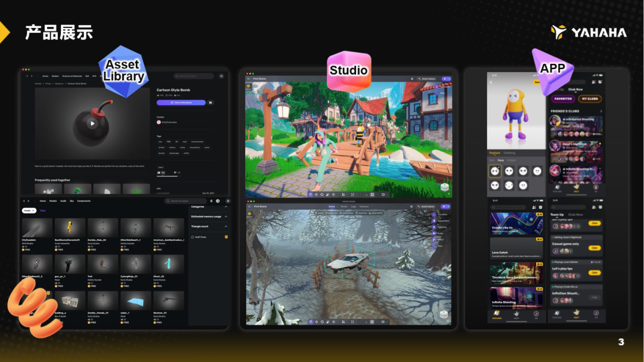
Task: Join the Let's play tps team
Action: point(595,273)
